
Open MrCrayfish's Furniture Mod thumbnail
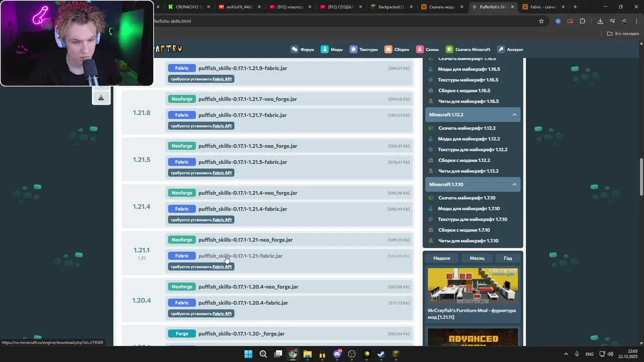tap(472, 286)
